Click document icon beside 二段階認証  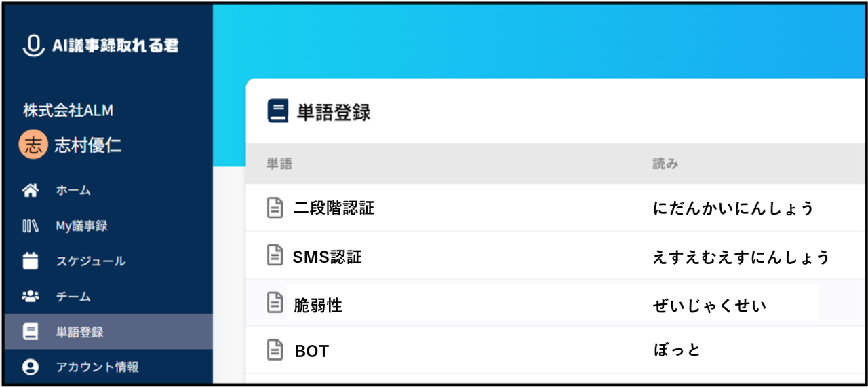click(x=275, y=208)
